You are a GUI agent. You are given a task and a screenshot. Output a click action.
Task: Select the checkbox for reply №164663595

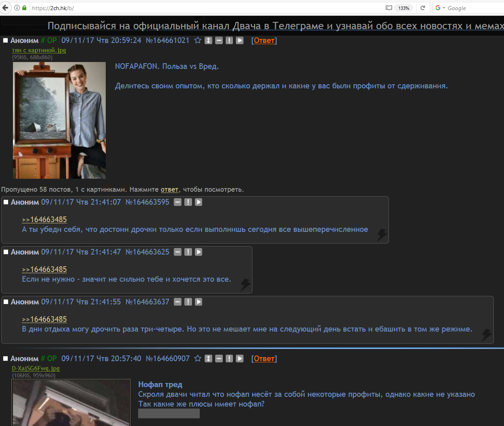(x=6, y=202)
